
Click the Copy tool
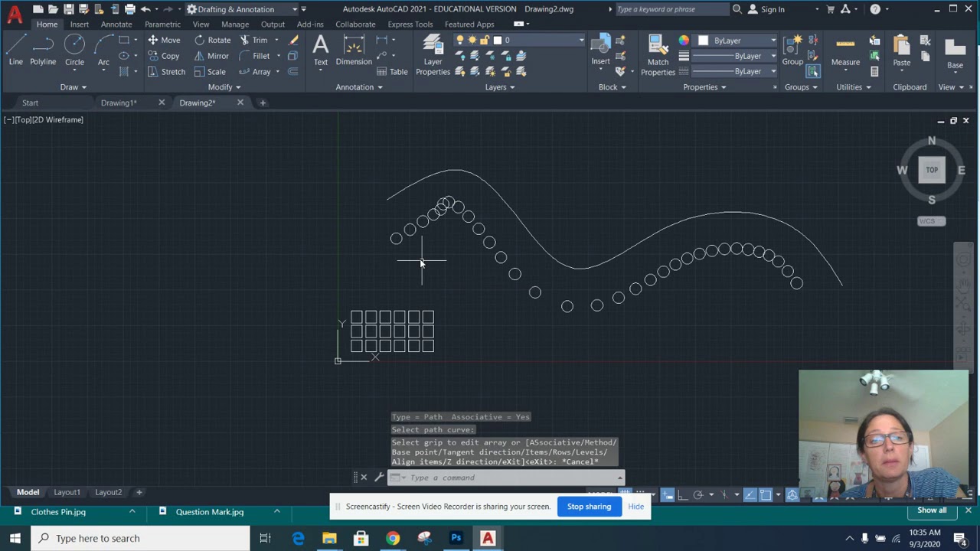[163, 56]
